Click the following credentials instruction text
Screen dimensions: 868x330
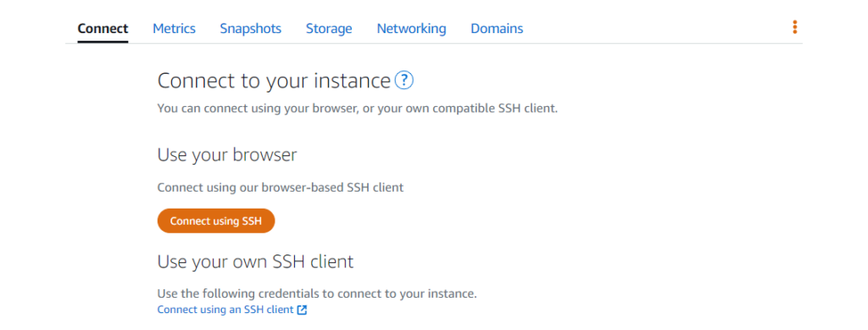(x=317, y=294)
